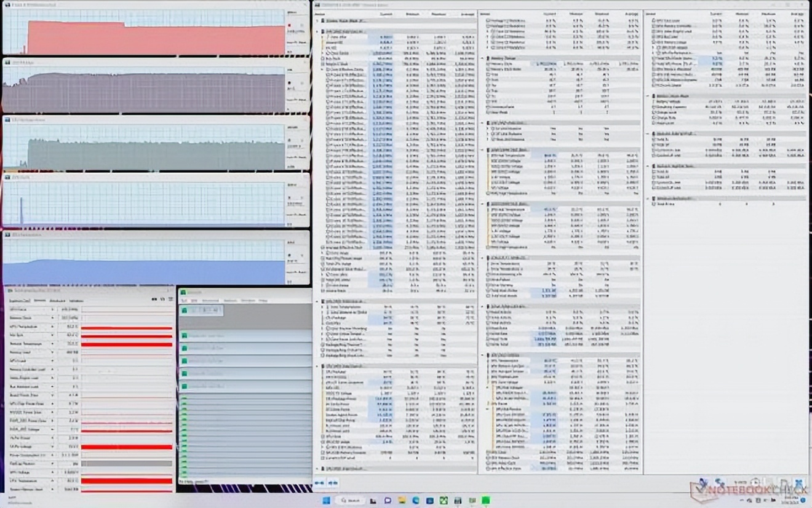Open the GPU Temperature sensor dropdown in GPU-Z
The width and height of the screenshot is (812, 508).
click(x=52, y=328)
